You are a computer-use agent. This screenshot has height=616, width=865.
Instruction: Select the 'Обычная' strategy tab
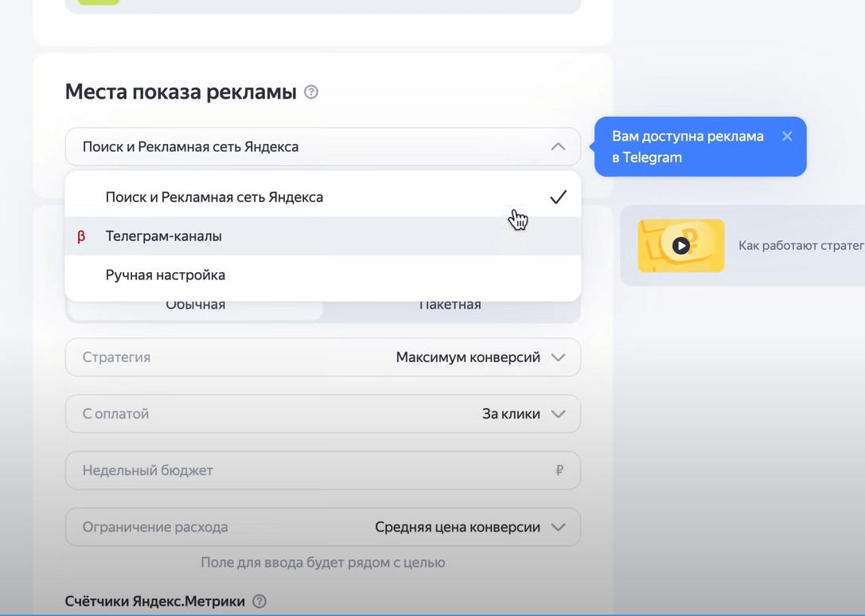194,304
